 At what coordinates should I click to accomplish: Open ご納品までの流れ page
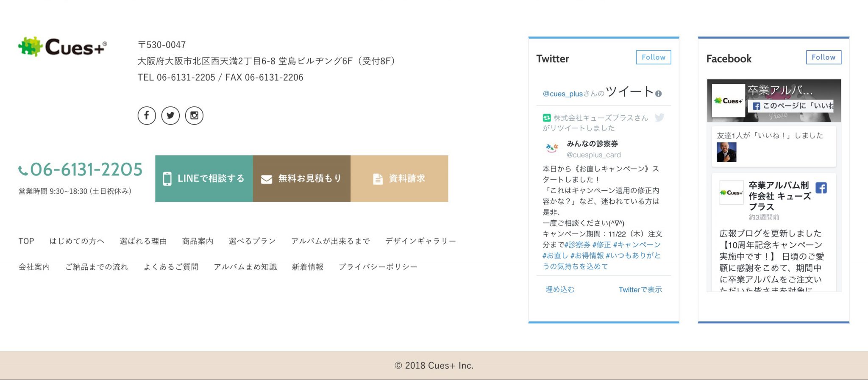97,267
